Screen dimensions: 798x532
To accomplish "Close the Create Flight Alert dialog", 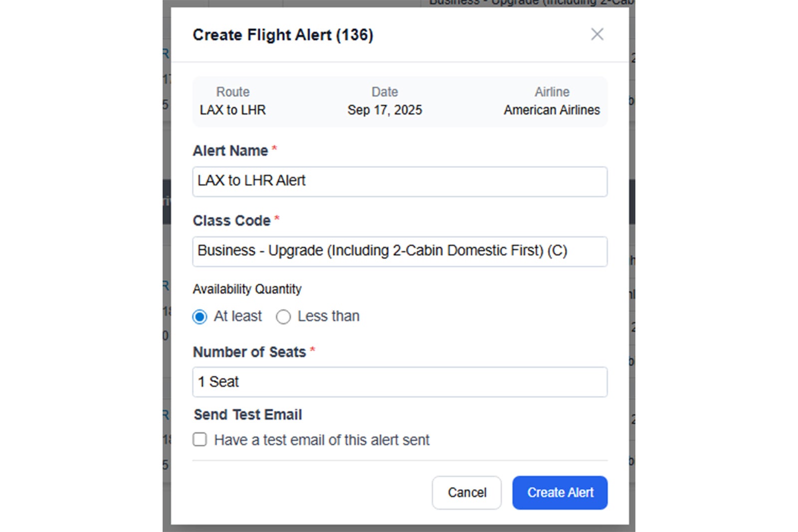I will point(597,34).
